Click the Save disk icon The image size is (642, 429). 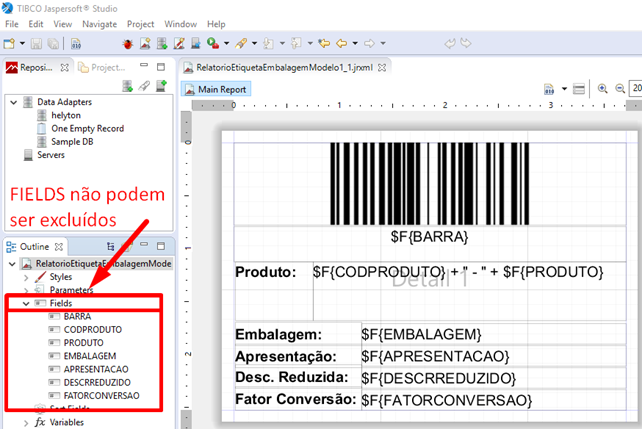click(36, 43)
